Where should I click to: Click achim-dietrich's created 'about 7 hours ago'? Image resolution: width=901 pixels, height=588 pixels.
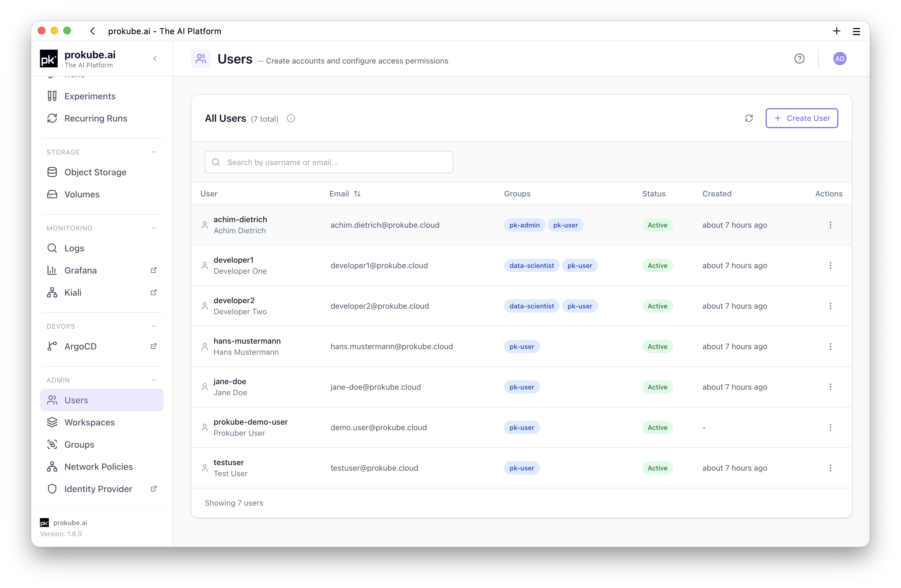pos(735,225)
